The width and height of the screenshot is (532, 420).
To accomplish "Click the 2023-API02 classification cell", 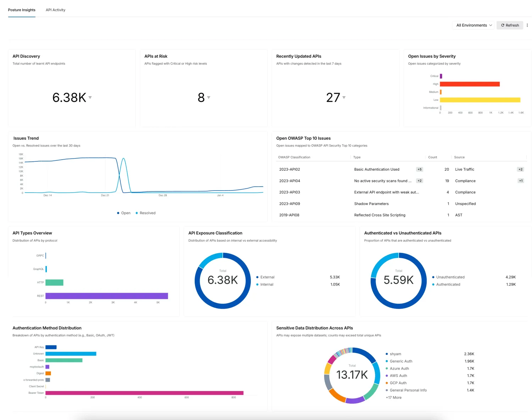I will (x=289, y=170).
